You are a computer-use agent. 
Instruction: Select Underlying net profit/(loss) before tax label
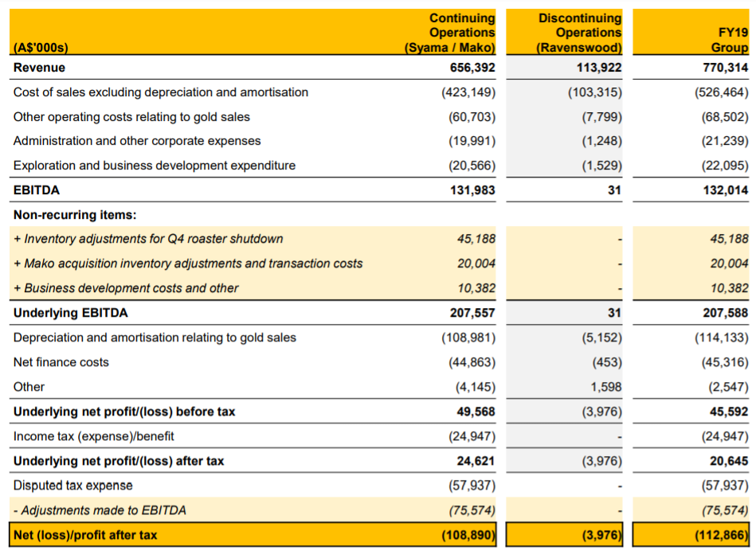coord(124,412)
